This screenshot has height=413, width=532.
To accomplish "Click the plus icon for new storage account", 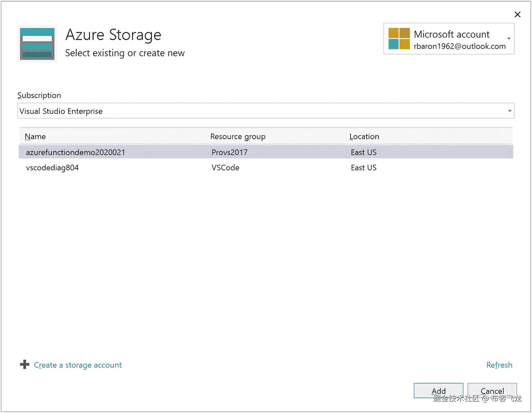I will click(x=25, y=364).
